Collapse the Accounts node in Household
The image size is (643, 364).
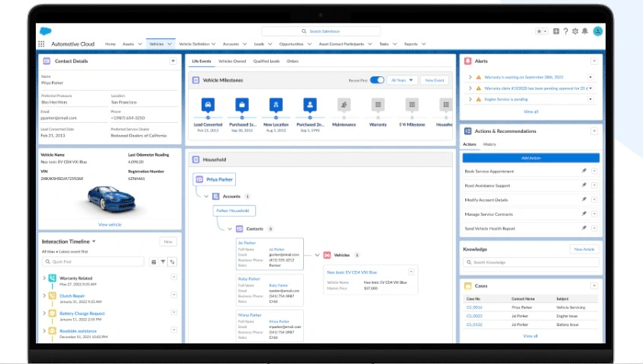[206, 196]
